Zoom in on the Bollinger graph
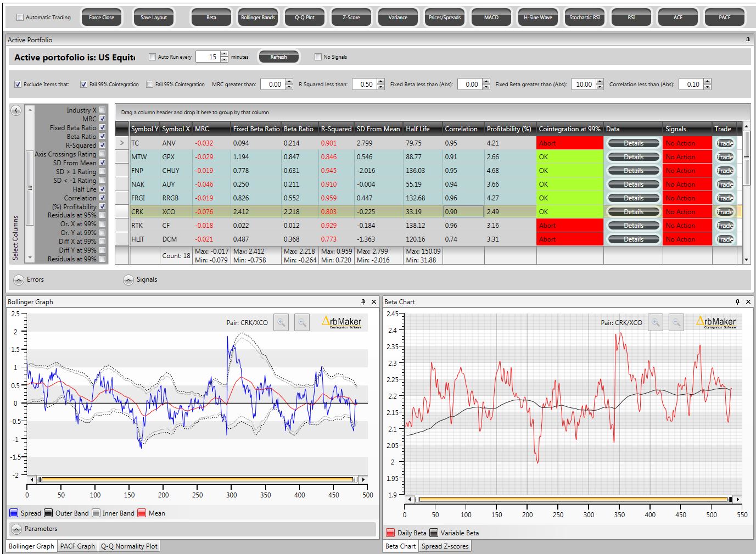Image resolution: width=756 pixels, height=554 pixels. click(281, 322)
